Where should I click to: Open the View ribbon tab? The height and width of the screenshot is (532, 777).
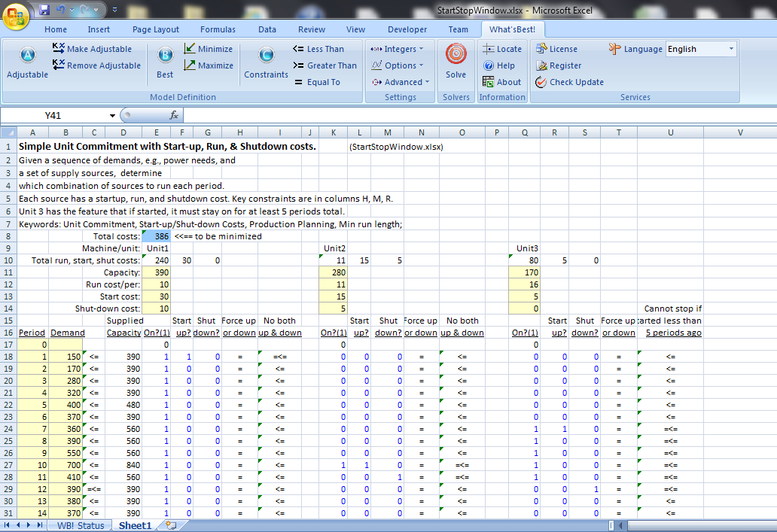click(x=356, y=29)
